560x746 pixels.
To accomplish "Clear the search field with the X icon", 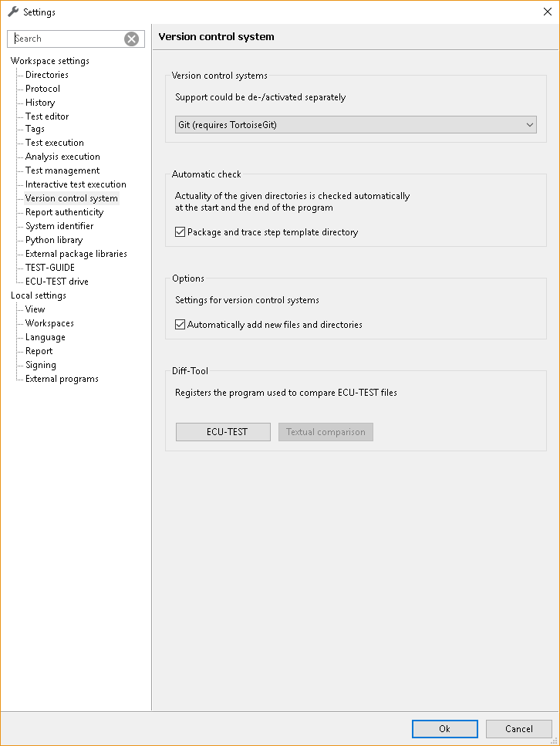I will pyautogui.click(x=131, y=39).
